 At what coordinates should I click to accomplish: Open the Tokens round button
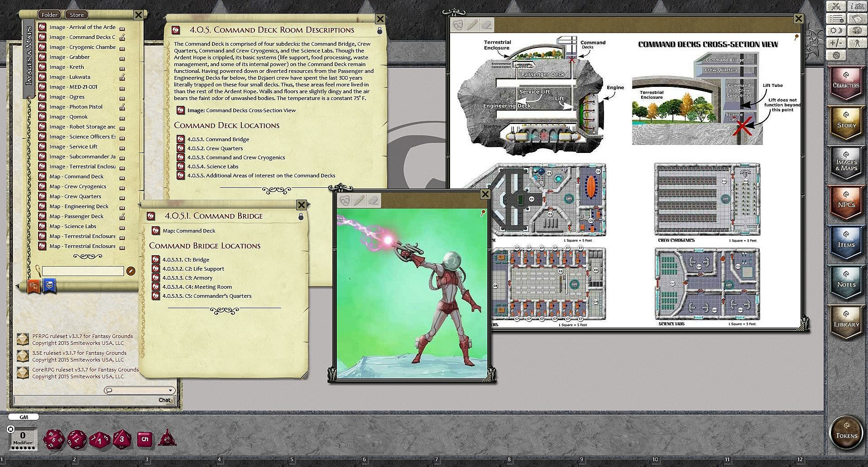coord(846,433)
